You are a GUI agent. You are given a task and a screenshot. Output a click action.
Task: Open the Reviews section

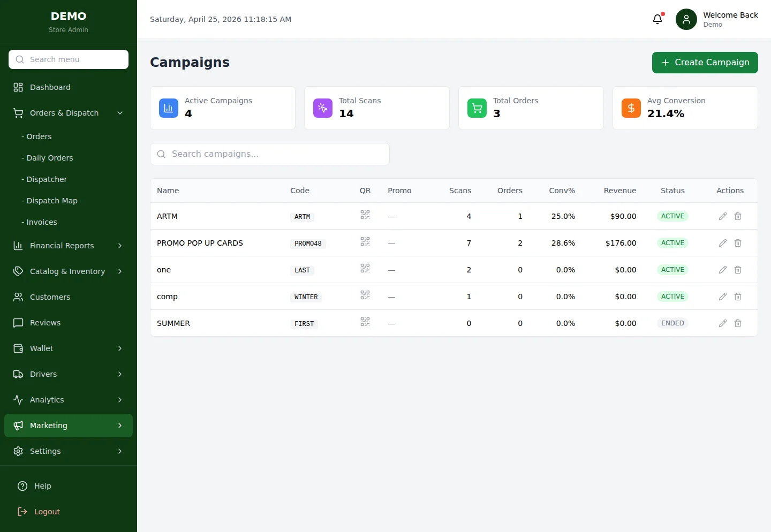coord(45,323)
